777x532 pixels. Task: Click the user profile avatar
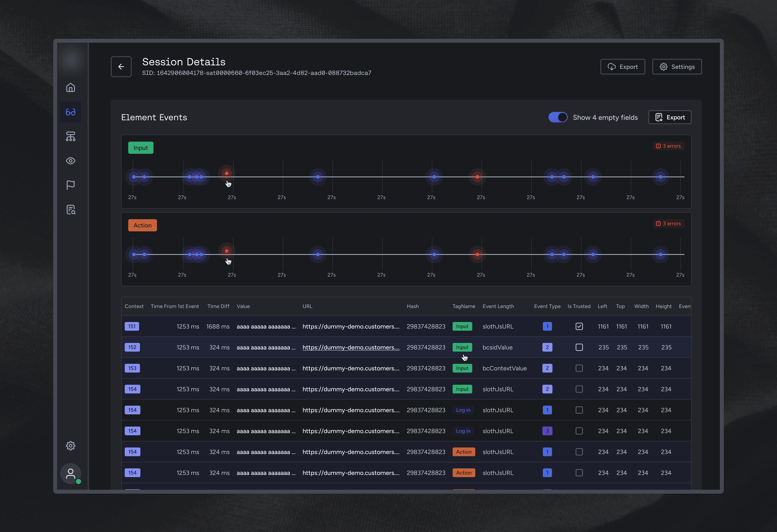click(x=71, y=473)
